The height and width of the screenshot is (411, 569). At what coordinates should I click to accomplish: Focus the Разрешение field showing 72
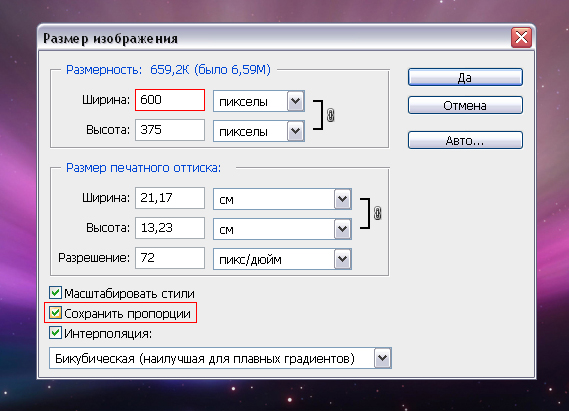[170, 258]
